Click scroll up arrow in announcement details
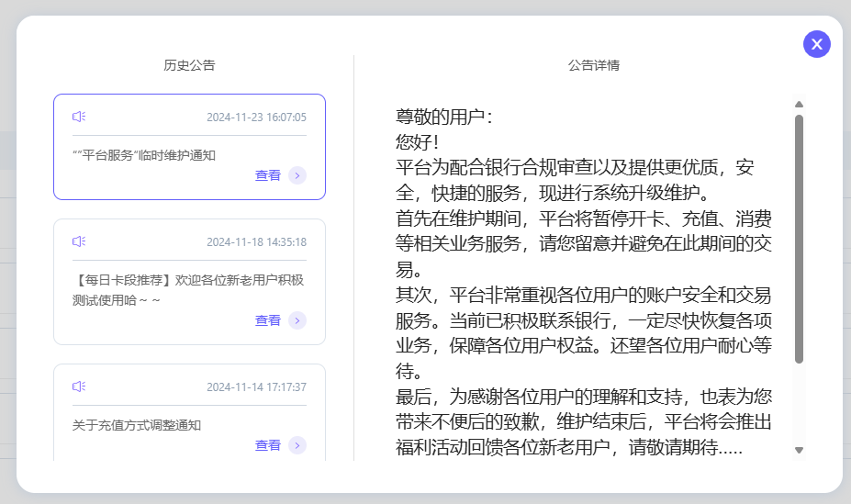This screenshot has height=504, width=851. [x=799, y=104]
